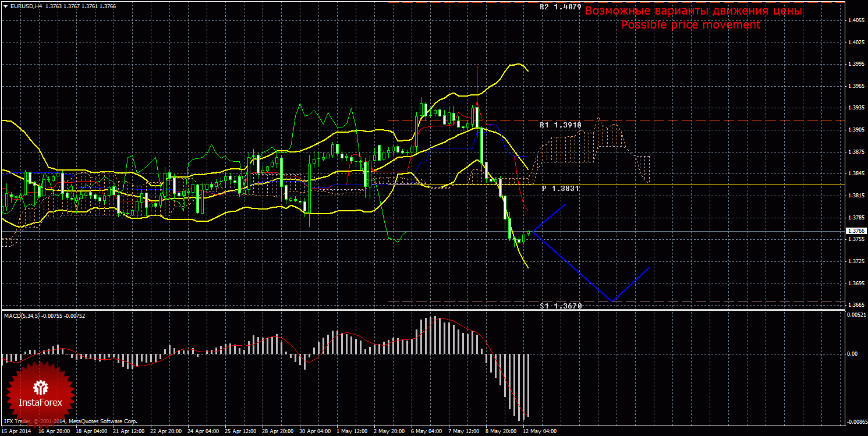Click the 1.3995 price axis label

coord(855,64)
